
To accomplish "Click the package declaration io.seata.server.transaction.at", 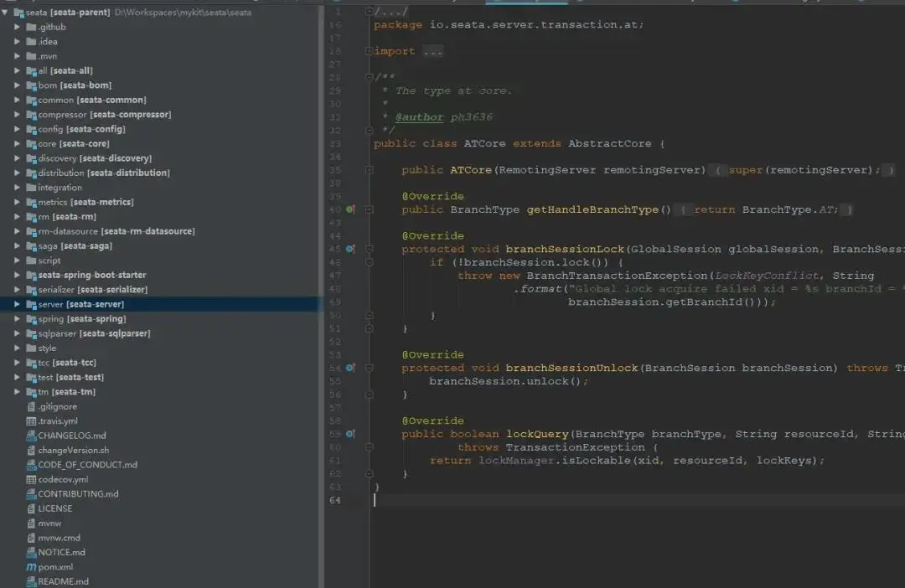I will click(533, 25).
